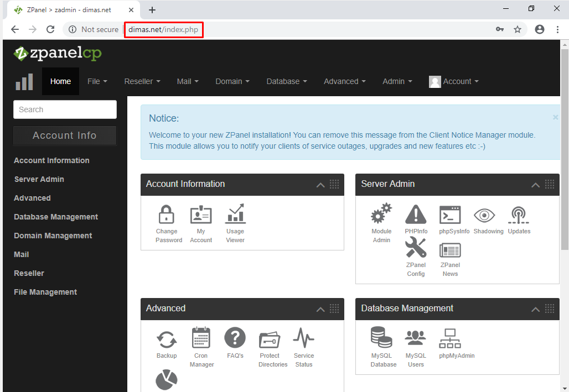Close the ZPanel browser tab
This screenshot has height=392, width=569.
(x=131, y=10)
